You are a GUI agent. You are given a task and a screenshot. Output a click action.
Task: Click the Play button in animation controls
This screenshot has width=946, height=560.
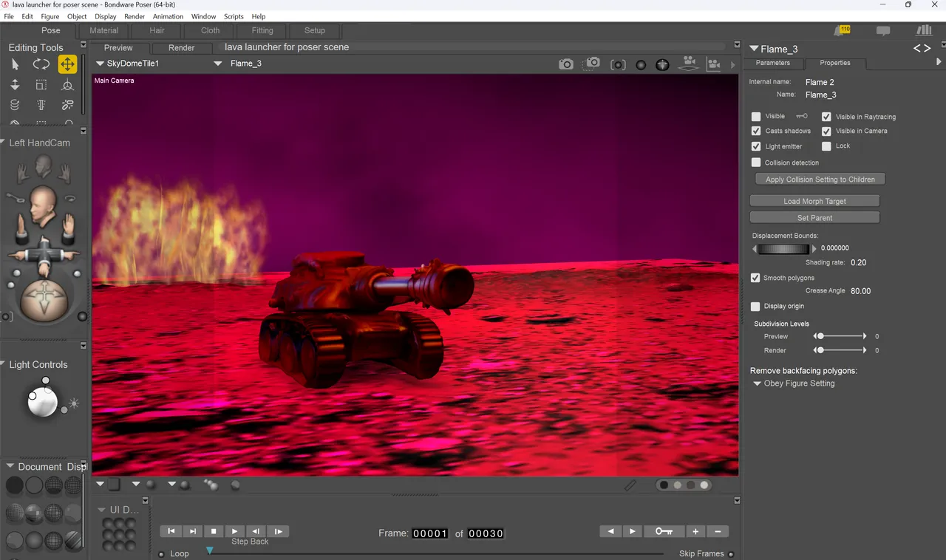point(235,530)
